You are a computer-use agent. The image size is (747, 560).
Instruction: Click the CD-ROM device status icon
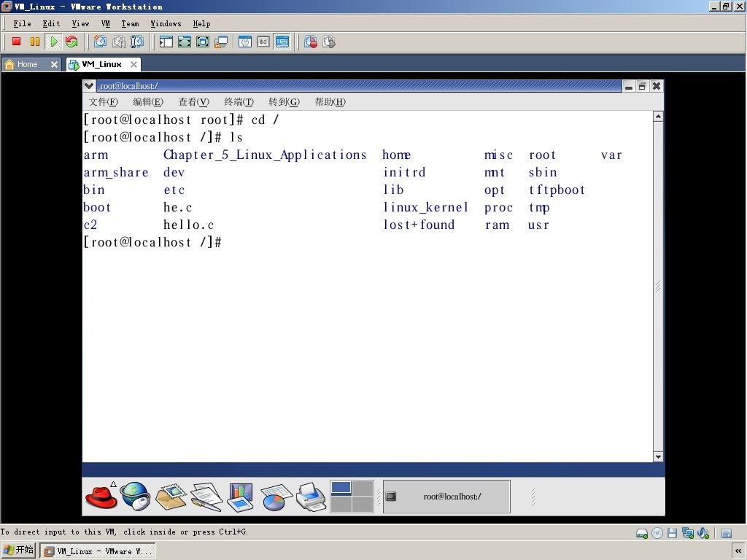[657, 533]
